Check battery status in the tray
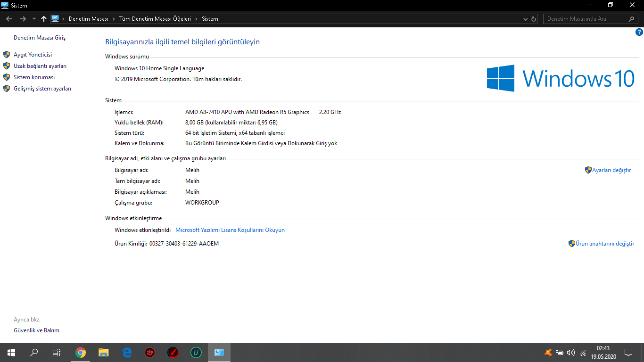 (x=560, y=353)
